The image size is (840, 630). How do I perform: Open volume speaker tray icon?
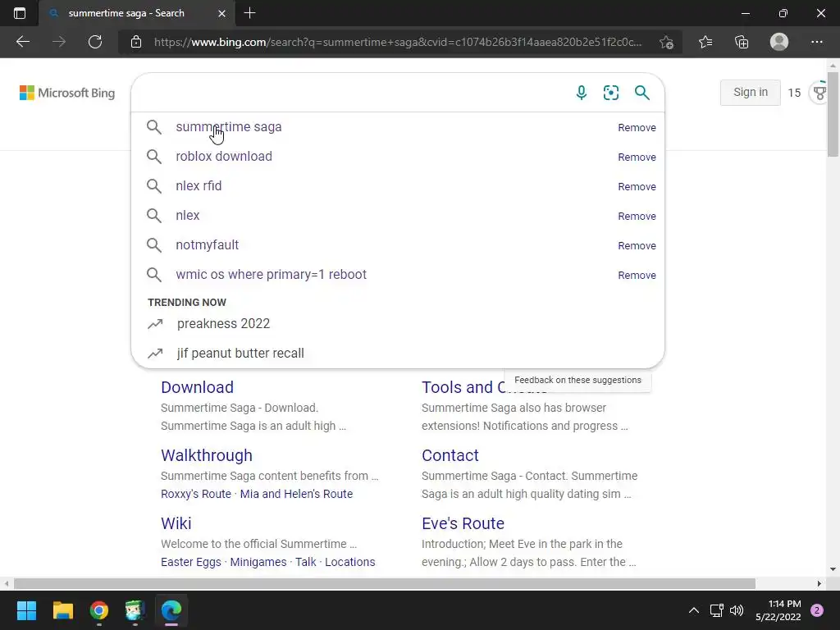pos(737,610)
